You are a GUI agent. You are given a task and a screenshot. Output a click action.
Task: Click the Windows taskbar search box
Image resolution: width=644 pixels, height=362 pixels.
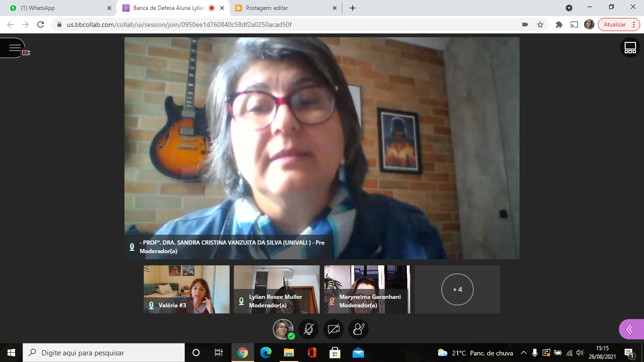tap(104, 353)
